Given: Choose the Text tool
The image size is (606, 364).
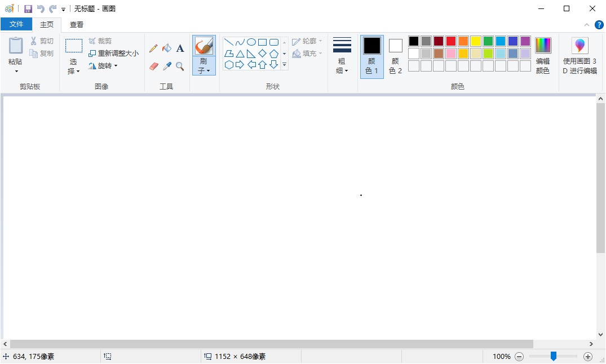Looking at the screenshot, I should point(180,48).
